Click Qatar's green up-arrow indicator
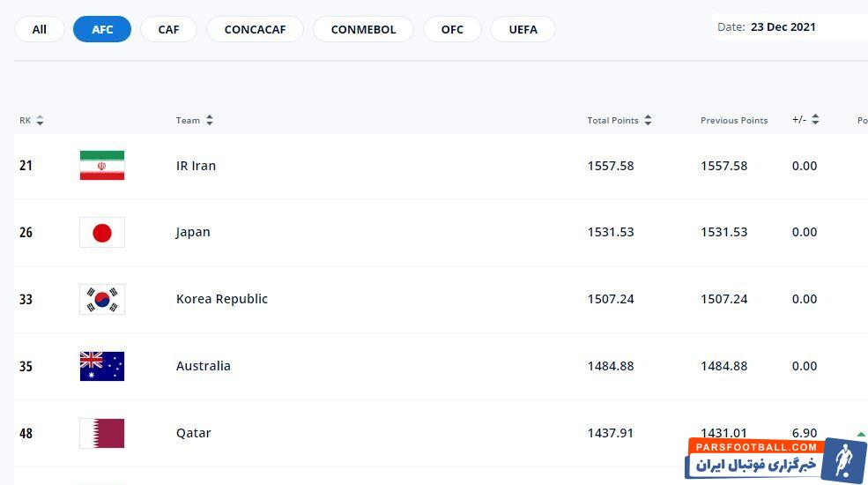Viewport: 868px width, 485px height. point(860,434)
